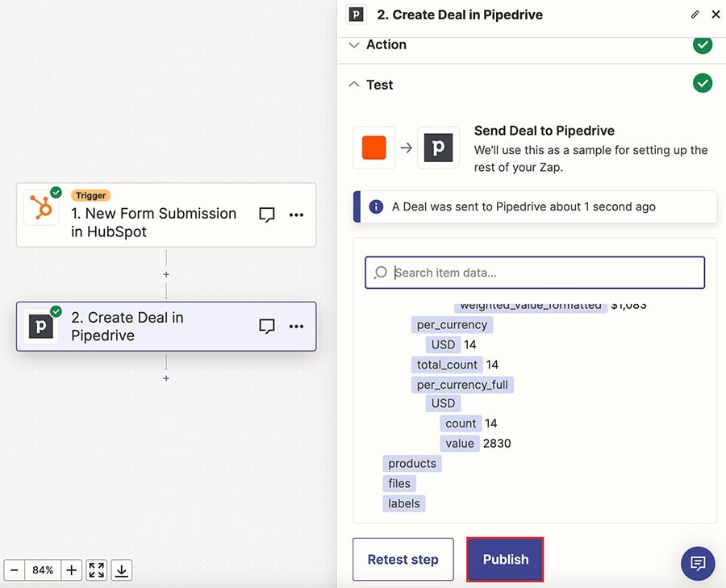Expand the Action section
This screenshot has height=588, width=726.
pos(354,44)
